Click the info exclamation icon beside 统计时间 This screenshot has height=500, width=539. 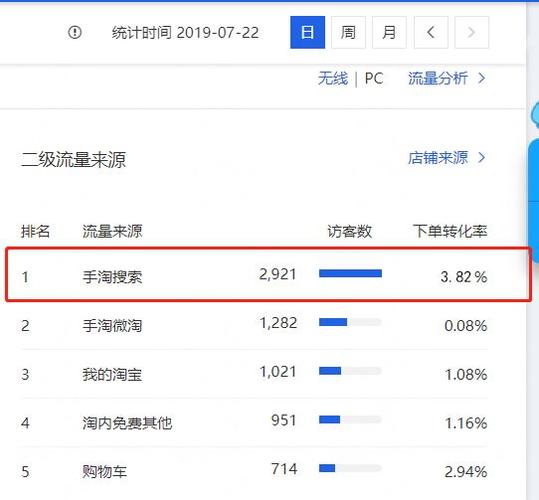pos(75,33)
